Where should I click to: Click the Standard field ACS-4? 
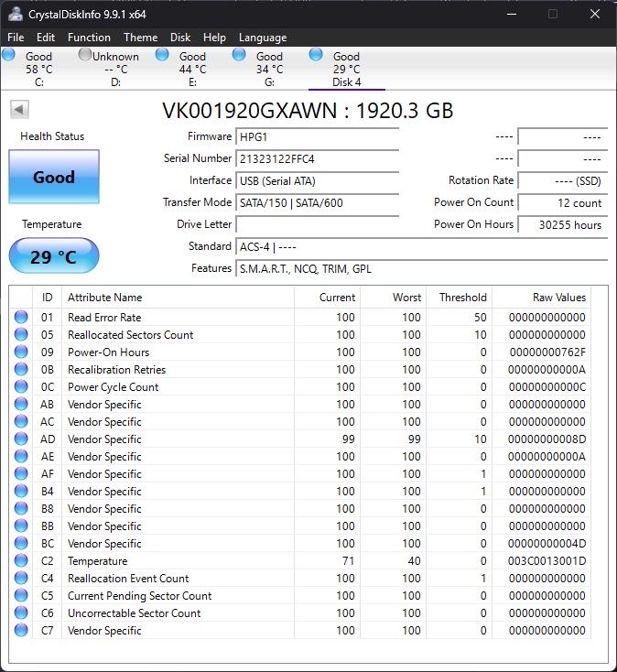coord(422,247)
